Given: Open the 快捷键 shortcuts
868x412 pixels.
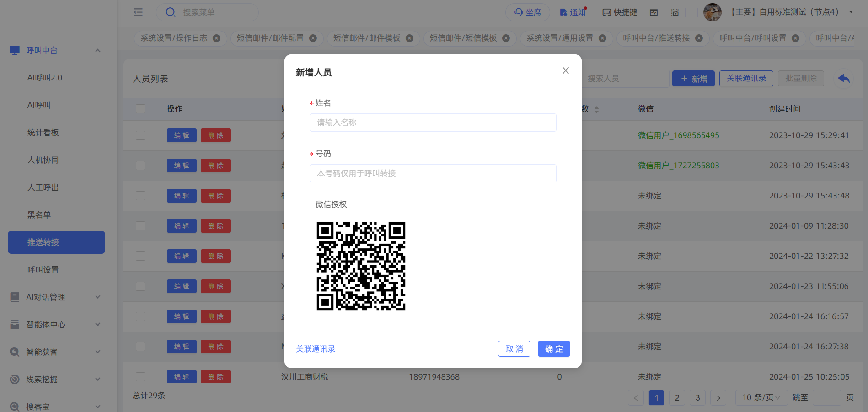Looking at the screenshot, I should 620,12.
